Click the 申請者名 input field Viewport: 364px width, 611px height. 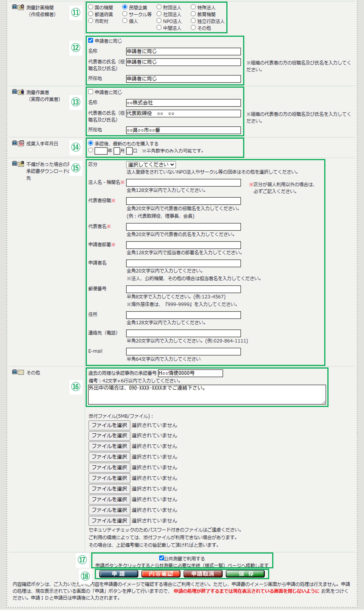pyautogui.click(x=183, y=264)
